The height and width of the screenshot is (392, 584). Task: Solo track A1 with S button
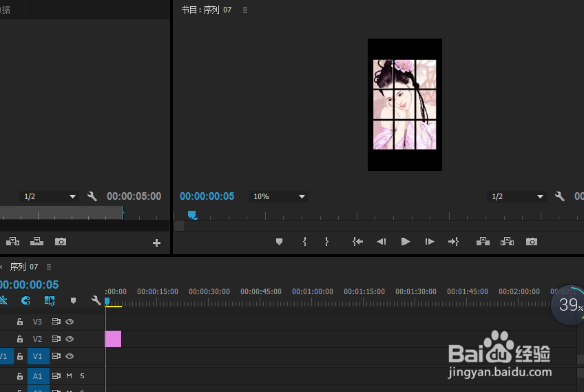pos(83,376)
